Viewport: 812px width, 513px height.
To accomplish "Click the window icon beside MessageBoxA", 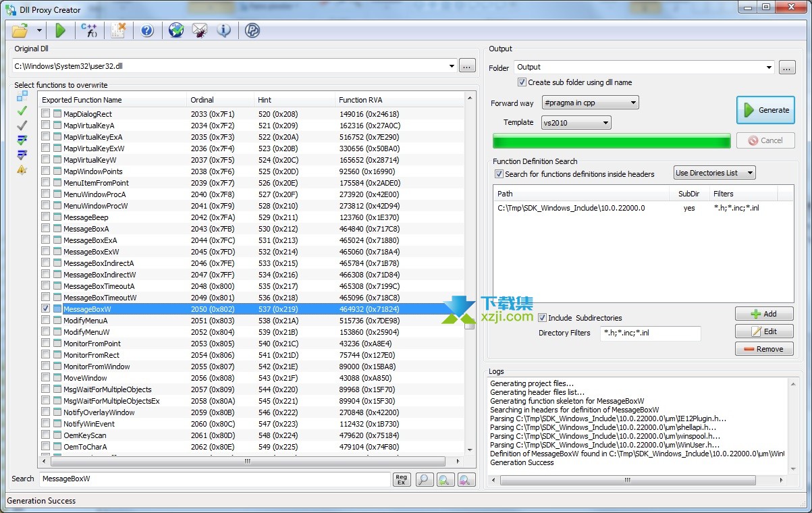I will point(57,229).
